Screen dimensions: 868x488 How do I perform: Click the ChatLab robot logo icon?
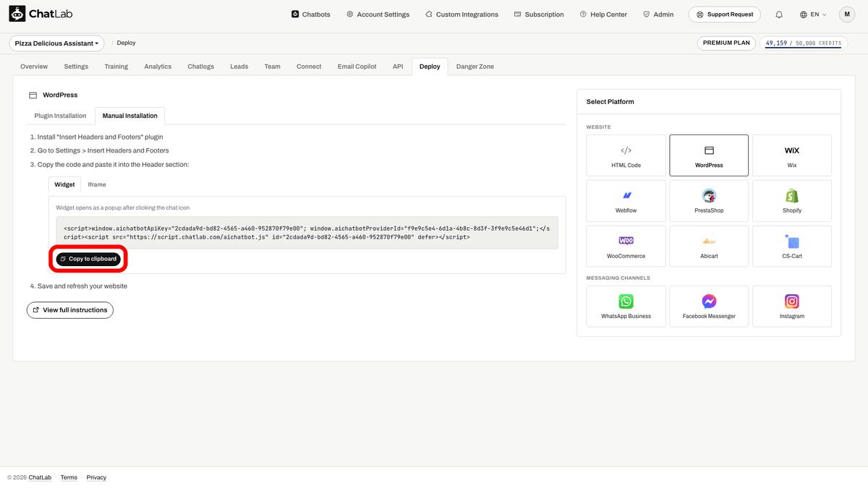click(17, 14)
